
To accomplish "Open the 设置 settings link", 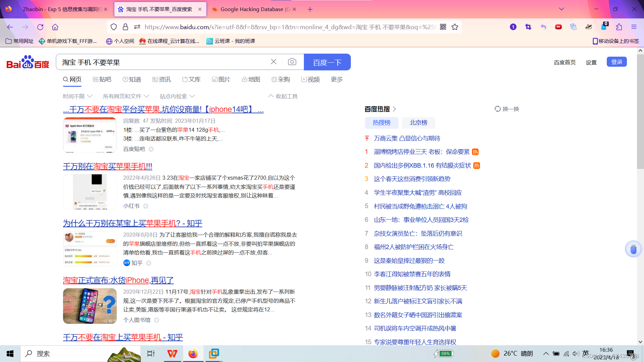I will click(591, 62).
